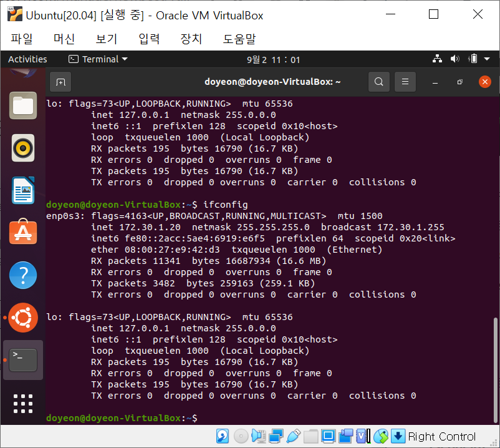Image resolution: width=500 pixels, height=448 pixels.
Task: Open the 장치 menu
Action: coord(191,39)
